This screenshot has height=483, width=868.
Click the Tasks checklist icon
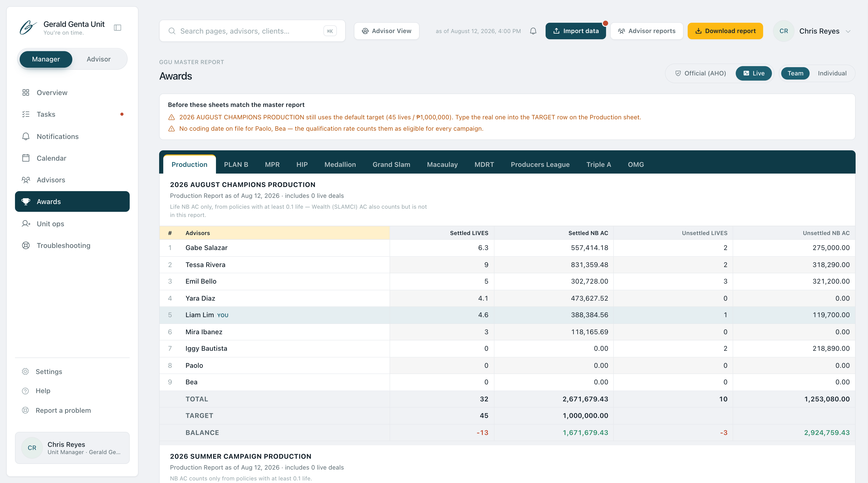[26, 114]
